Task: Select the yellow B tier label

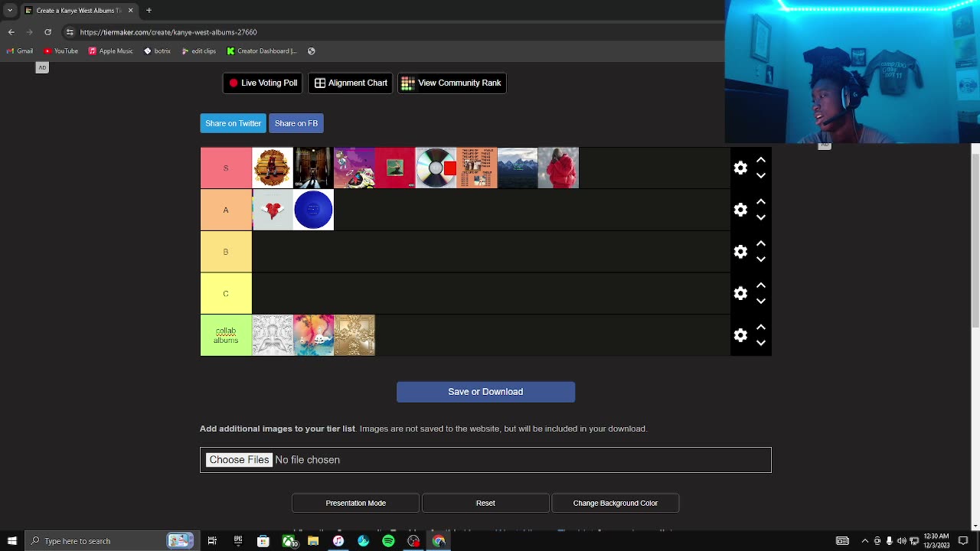Action: pos(226,252)
